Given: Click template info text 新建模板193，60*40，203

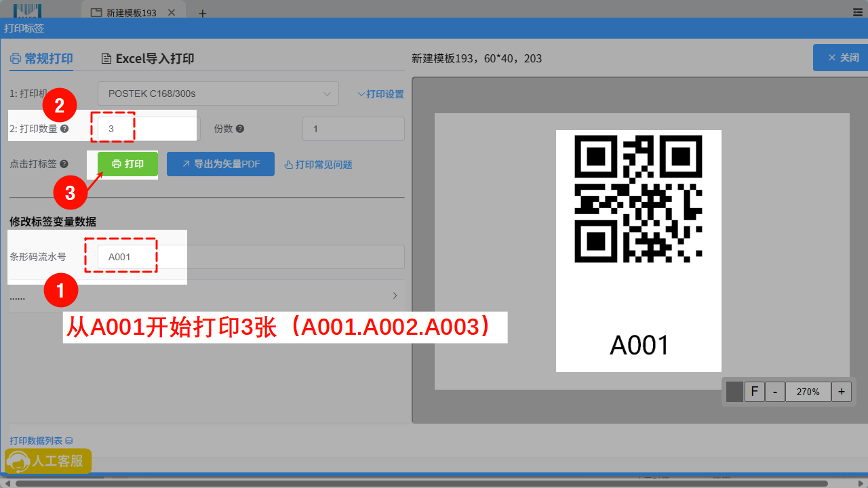Looking at the screenshot, I should coord(477,58).
